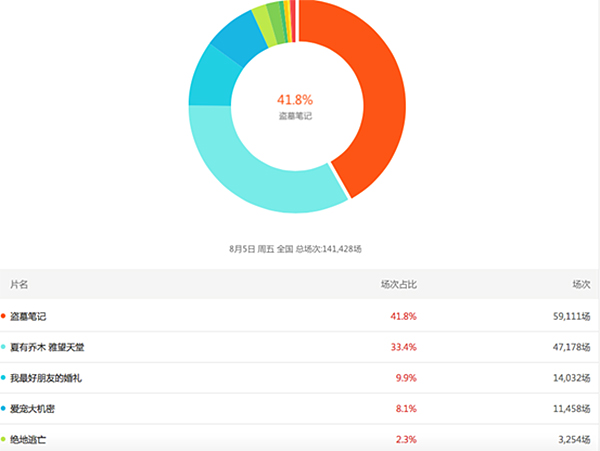Click the blue dot beside 爱宠大机密
This screenshot has width=600, height=451.
click(4, 408)
